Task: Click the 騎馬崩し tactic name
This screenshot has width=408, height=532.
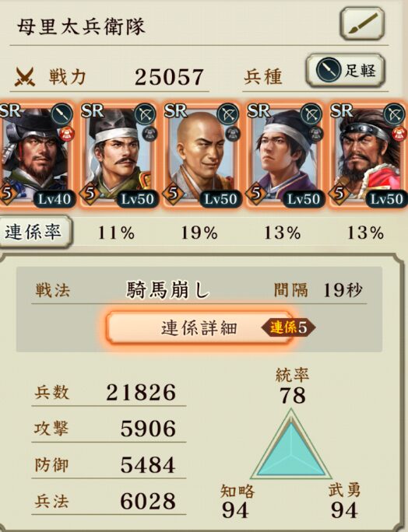Action: tap(168, 290)
